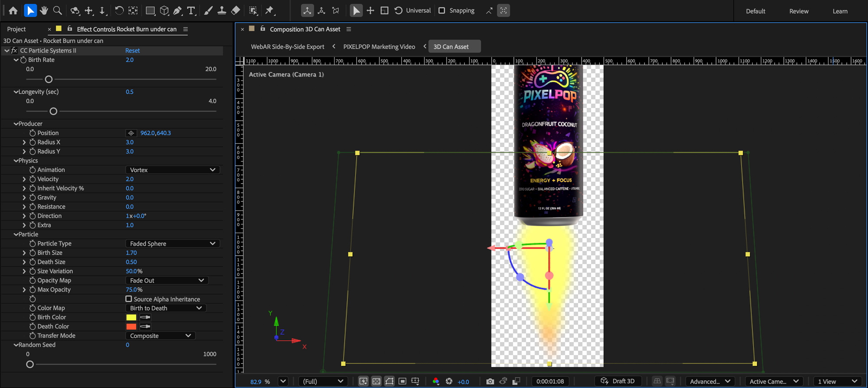Click the Birth Color yellow swatch
Viewport: 868px width, 388px height.
131,317
